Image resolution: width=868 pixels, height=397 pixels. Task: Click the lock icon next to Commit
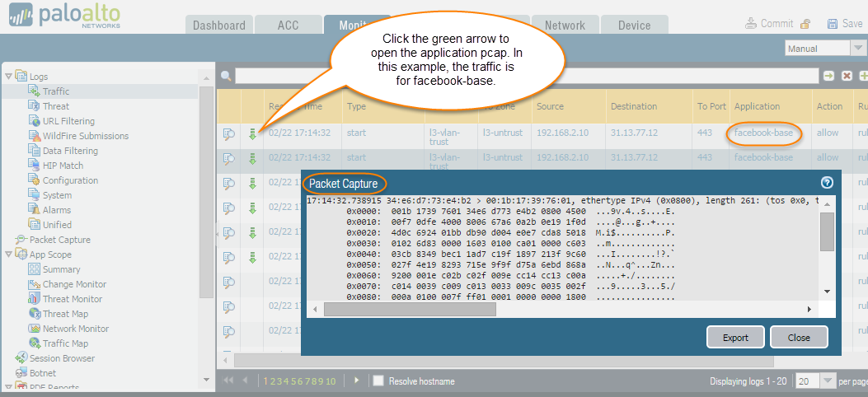(x=806, y=23)
